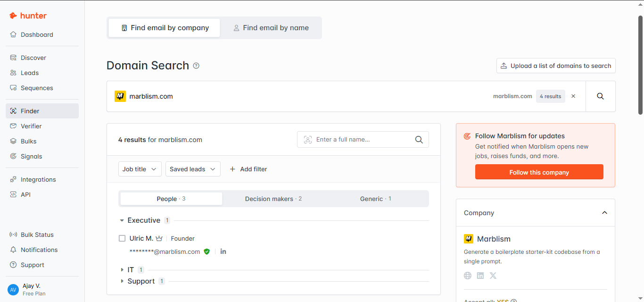644x302 pixels.
Task: Click Follow this company button
Action: tap(539, 172)
